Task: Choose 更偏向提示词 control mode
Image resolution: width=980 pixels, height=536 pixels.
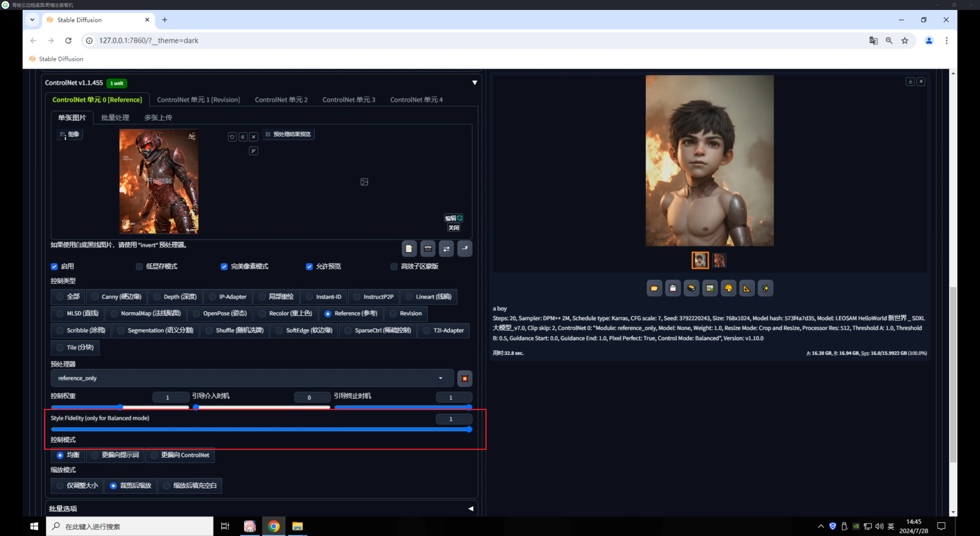Action: [115, 455]
